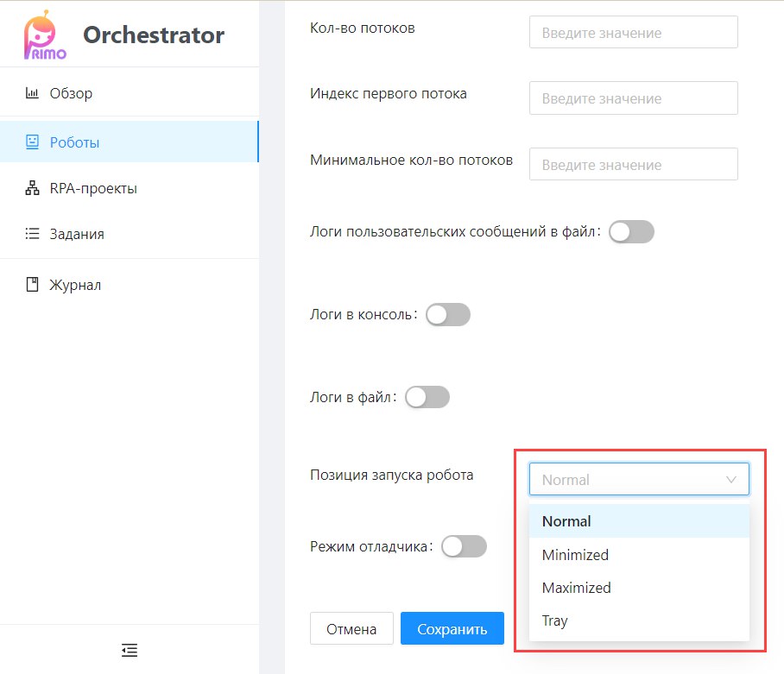This screenshot has width=784, height=674.
Task: Enable Логи пользовательских сообщений в файл switch
Action: pos(631,232)
